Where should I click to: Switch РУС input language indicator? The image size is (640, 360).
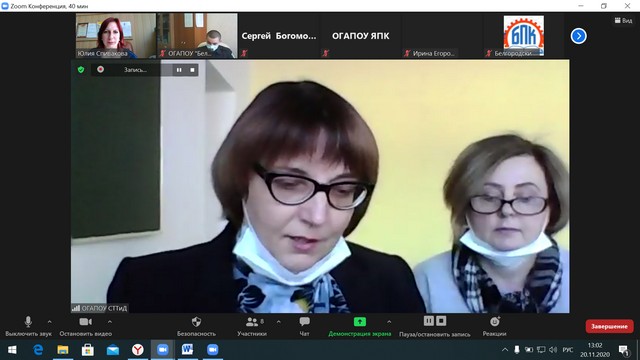pyautogui.click(x=568, y=350)
